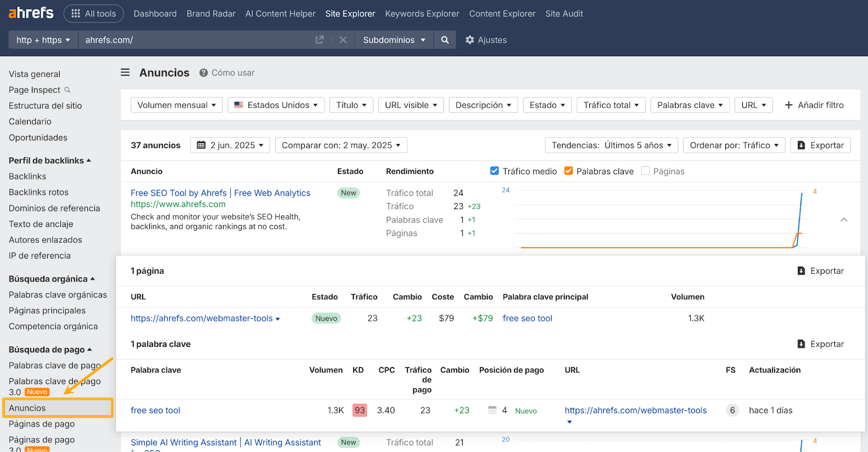Open the http + https protocol dropdown

[x=43, y=40]
